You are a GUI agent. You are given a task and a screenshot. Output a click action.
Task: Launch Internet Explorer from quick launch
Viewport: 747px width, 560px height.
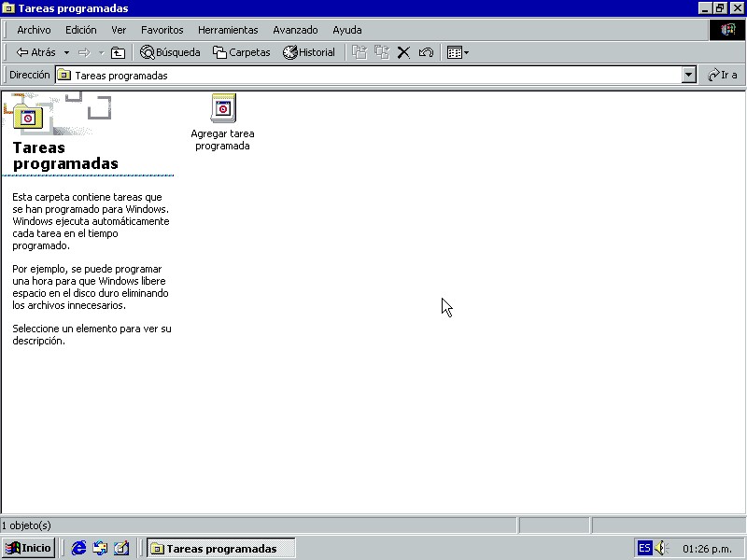tap(78, 548)
